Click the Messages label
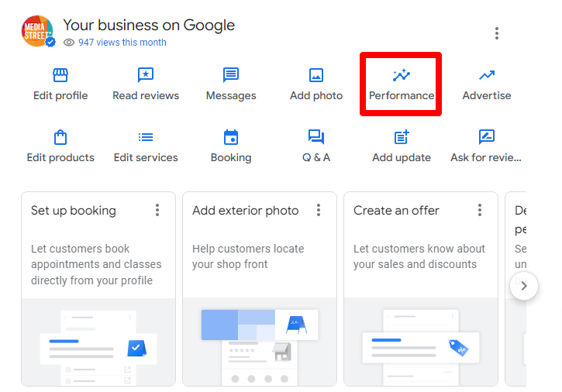The width and height of the screenshot is (562, 392). pyautogui.click(x=231, y=95)
